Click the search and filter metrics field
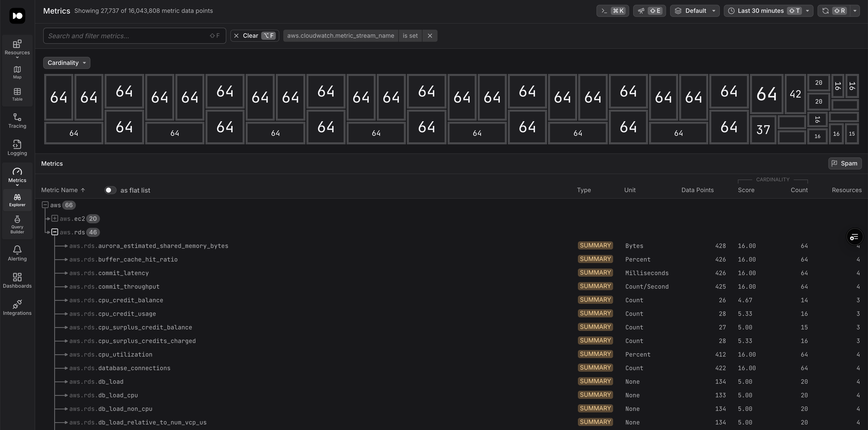868x430 pixels. [128, 36]
